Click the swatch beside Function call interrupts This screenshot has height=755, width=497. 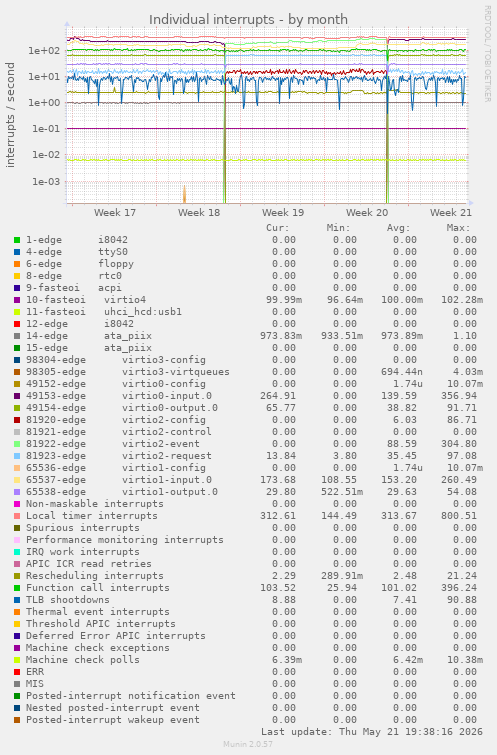point(17,588)
